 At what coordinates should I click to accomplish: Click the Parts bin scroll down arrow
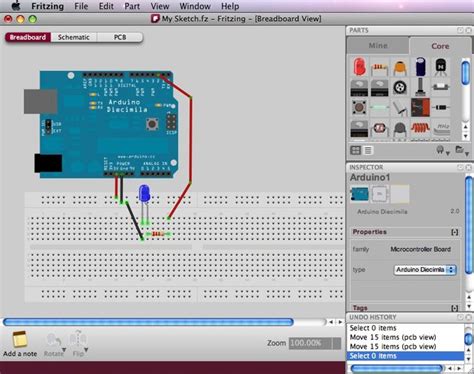coord(465,136)
